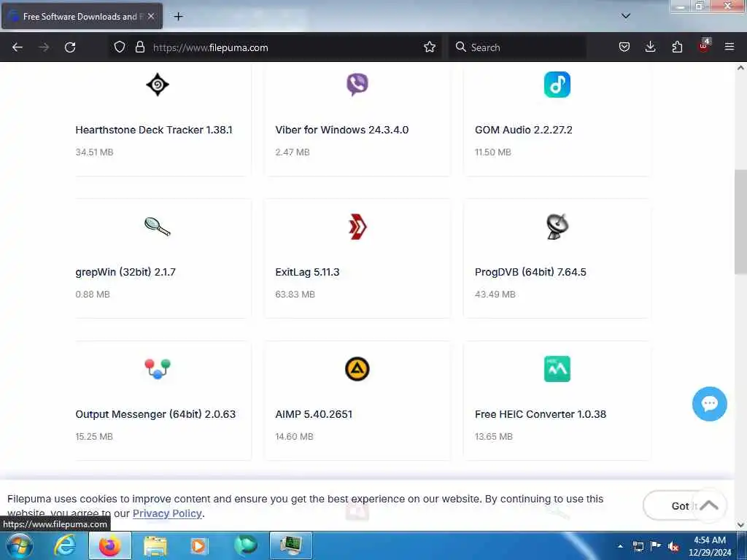Open the Hearthstone Deck Tracker icon
This screenshot has height=560, width=747.
click(158, 85)
